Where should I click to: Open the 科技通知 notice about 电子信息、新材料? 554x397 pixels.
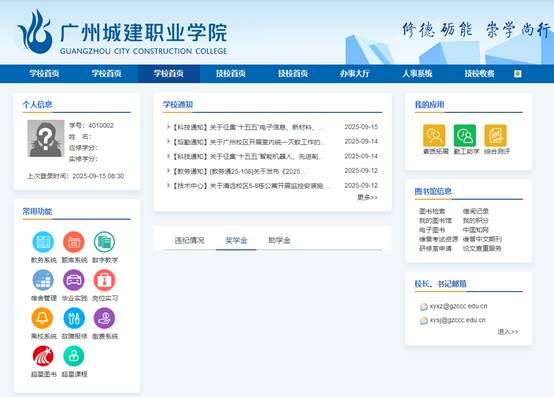point(248,127)
